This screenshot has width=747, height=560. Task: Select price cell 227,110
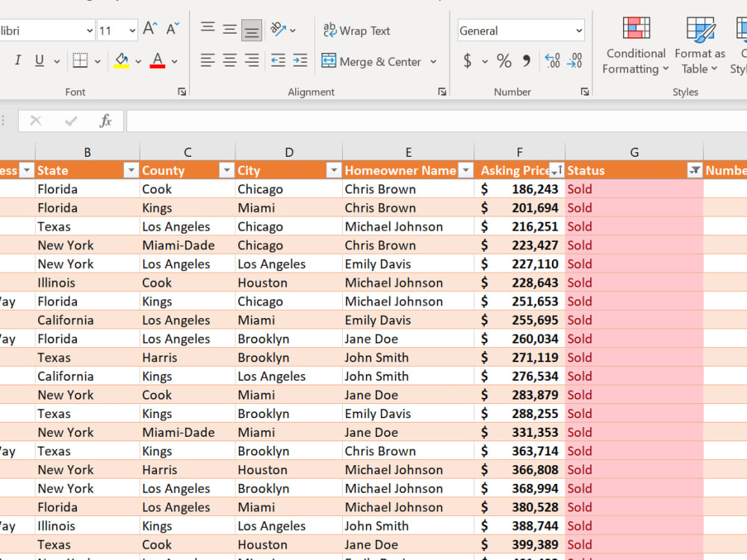point(519,264)
